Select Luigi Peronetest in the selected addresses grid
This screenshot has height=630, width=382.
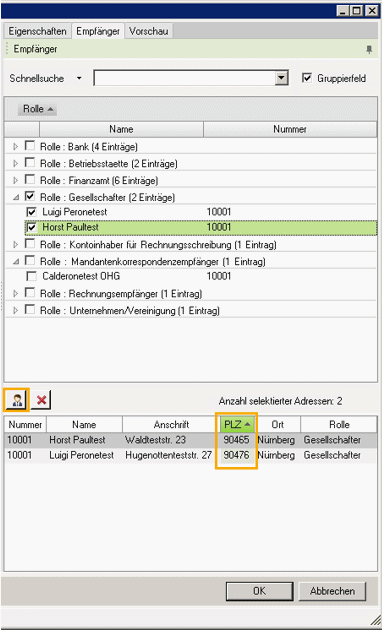pos(82,455)
